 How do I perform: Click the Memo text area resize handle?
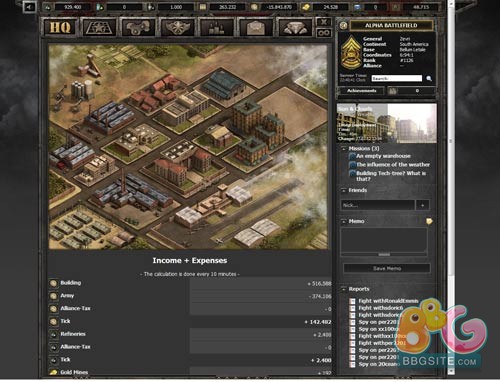[384, 255]
